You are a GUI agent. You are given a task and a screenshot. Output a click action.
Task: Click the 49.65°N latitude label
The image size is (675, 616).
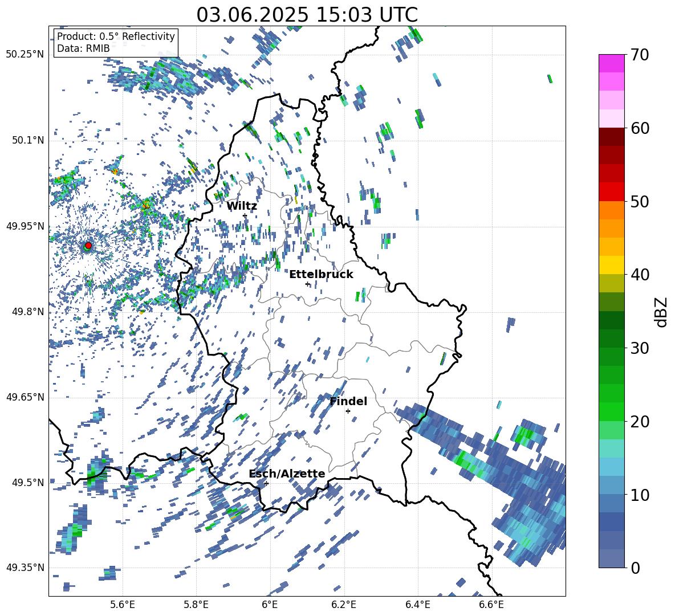click(25, 397)
